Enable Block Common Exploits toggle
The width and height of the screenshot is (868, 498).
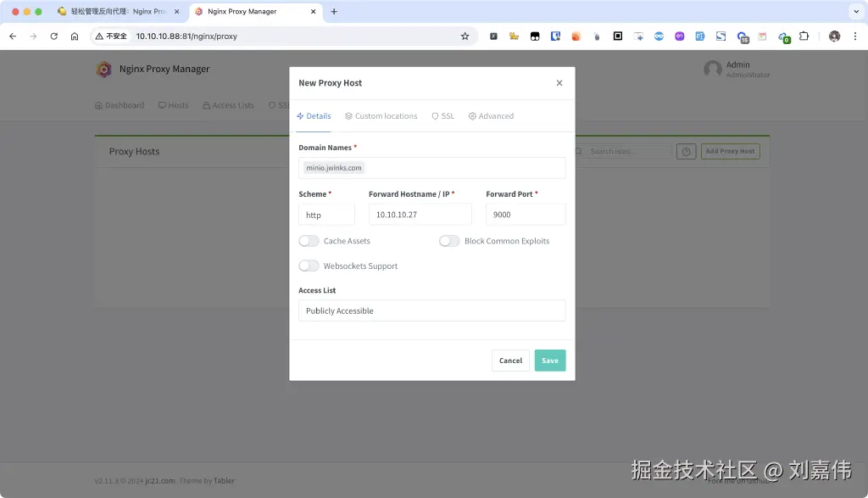449,241
